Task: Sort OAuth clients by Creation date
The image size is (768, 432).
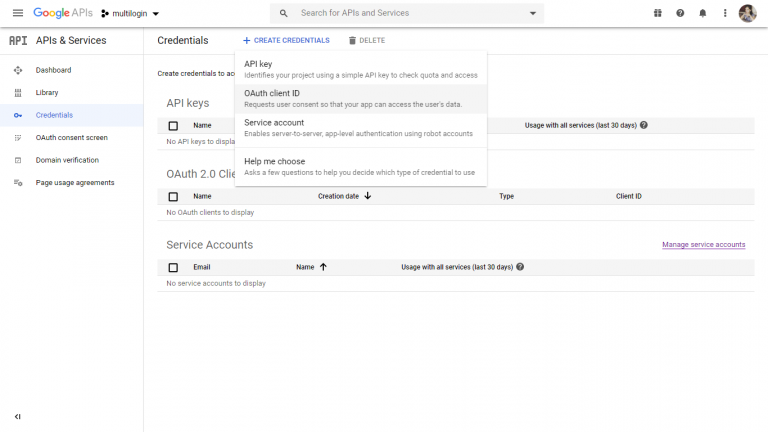Action: 338,196
